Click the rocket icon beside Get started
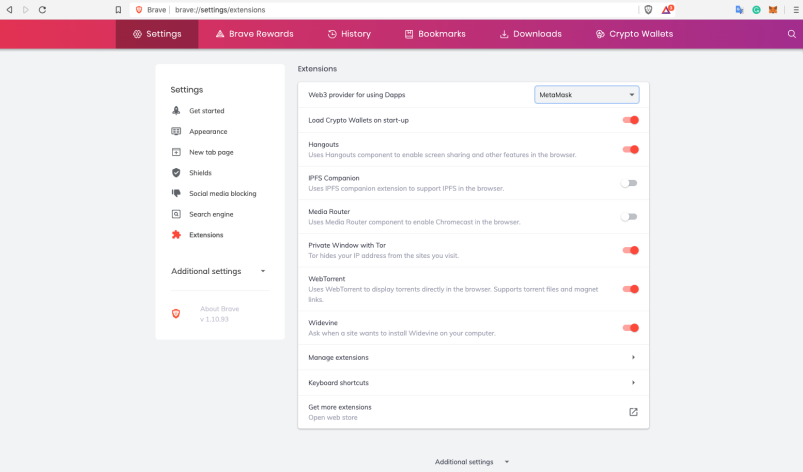The height and width of the screenshot is (472, 803). click(x=176, y=111)
